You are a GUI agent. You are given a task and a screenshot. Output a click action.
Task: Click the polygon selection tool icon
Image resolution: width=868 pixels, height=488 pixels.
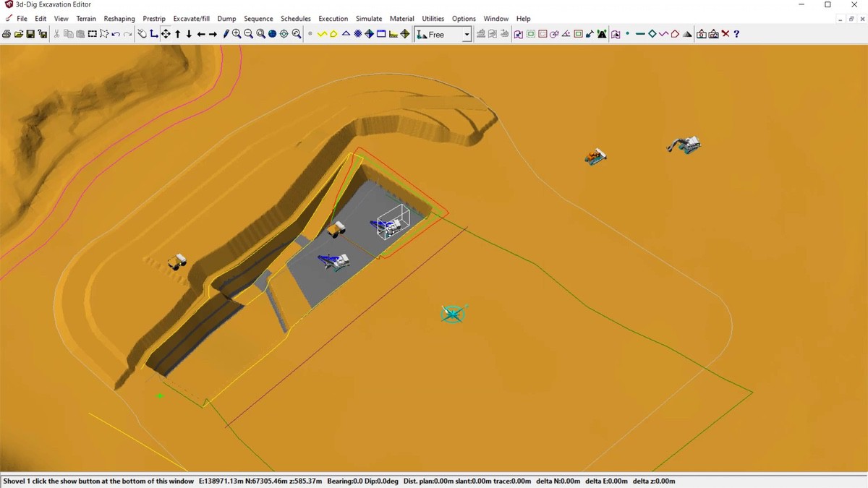[x=104, y=34]
